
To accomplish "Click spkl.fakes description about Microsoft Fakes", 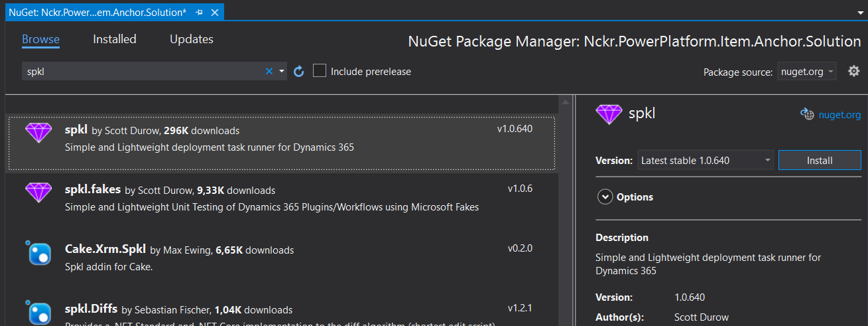I will [272, 207].
